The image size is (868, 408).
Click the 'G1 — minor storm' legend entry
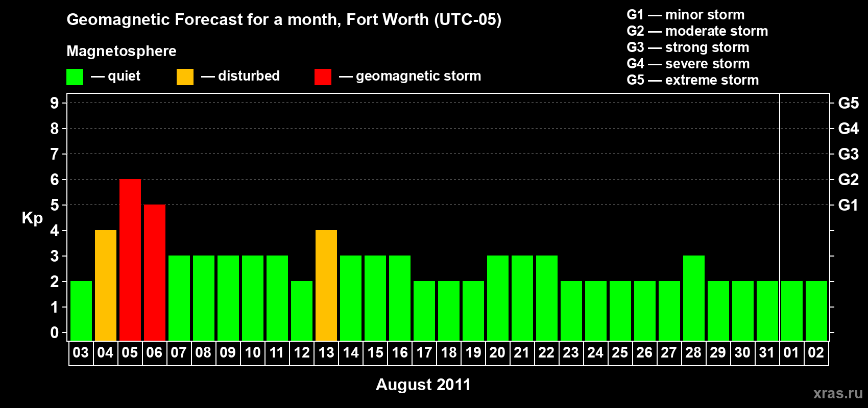[x=685, y=15]
